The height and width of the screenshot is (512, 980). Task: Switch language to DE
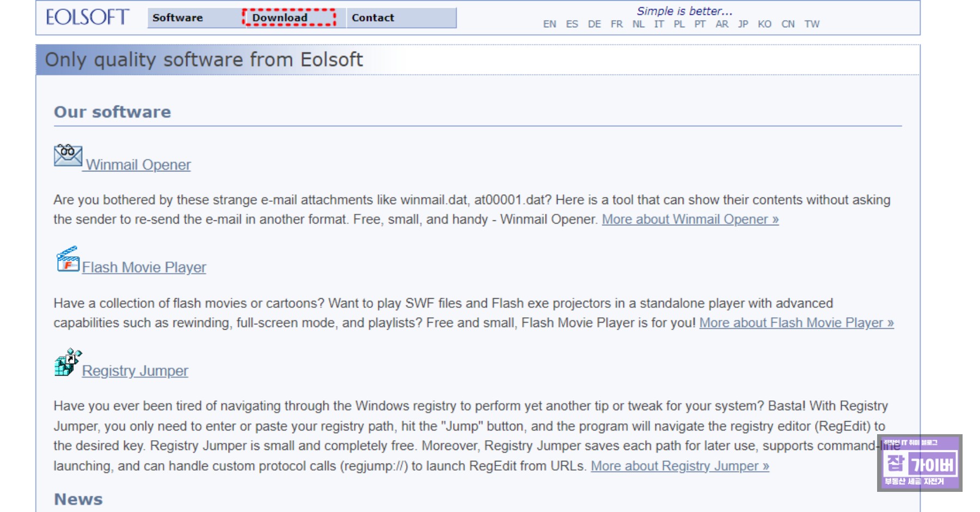pos(594,24)
